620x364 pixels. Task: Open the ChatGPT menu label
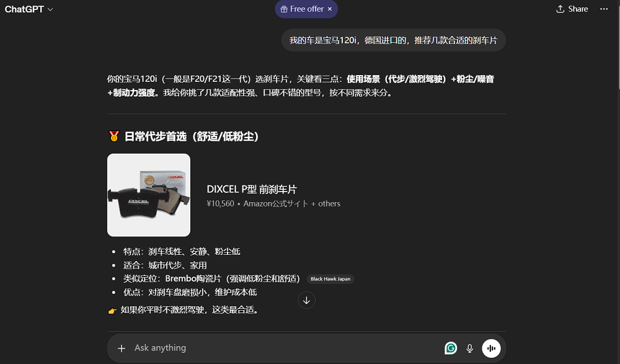pos(25,9)
